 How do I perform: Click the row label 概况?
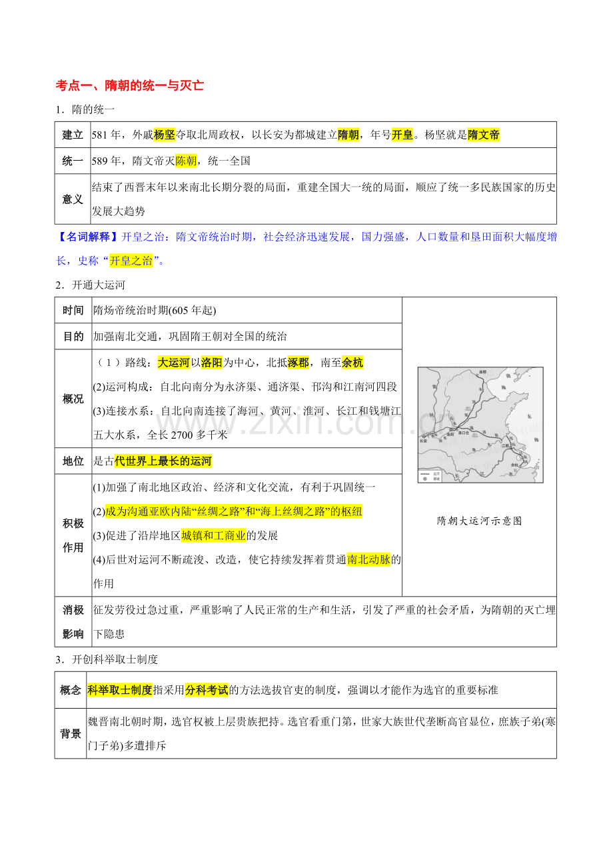[x=73, y=399]
